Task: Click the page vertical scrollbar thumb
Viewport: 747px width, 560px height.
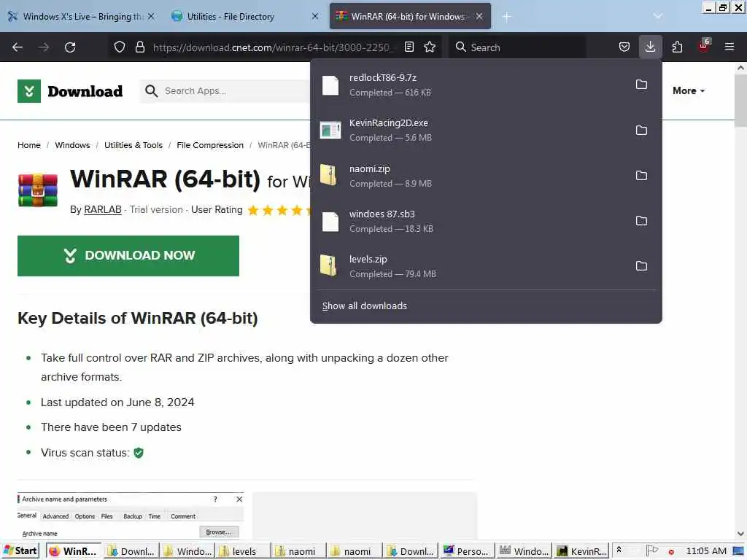Action: tap(741, 101)
